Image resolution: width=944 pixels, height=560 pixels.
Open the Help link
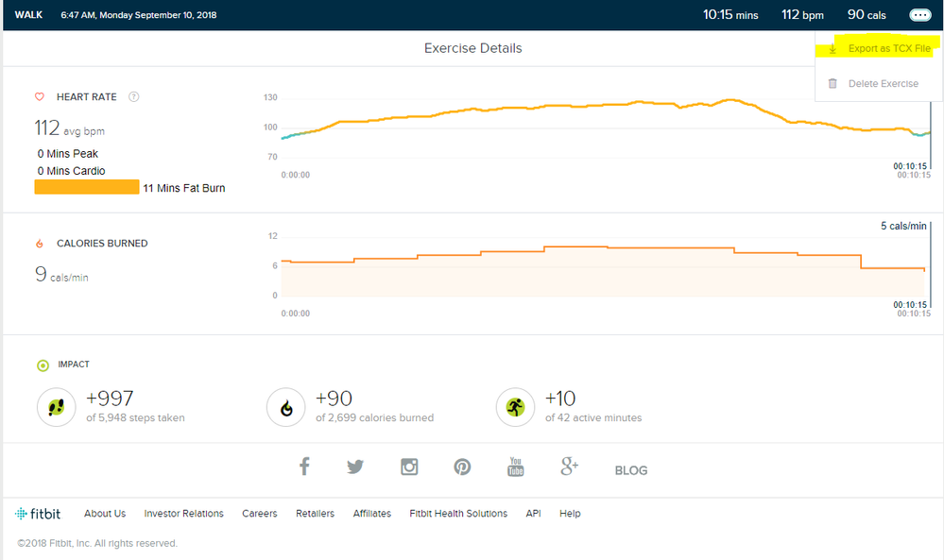[x=570, y=514]
